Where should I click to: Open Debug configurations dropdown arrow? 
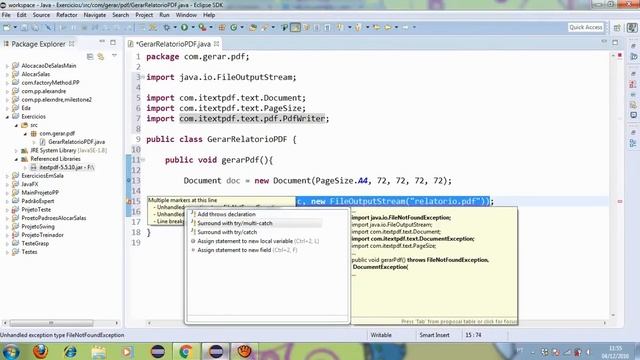[x=175, y=27]
